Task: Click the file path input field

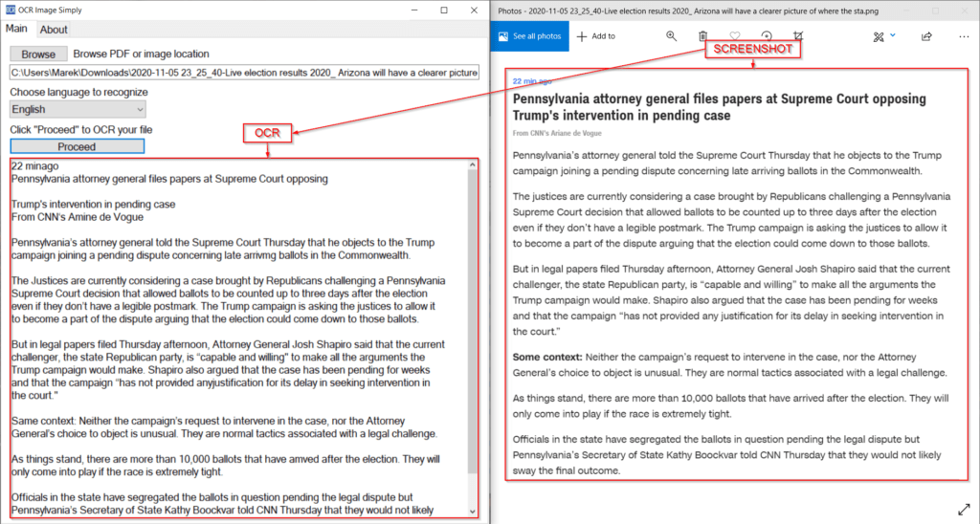Action: 244,73
